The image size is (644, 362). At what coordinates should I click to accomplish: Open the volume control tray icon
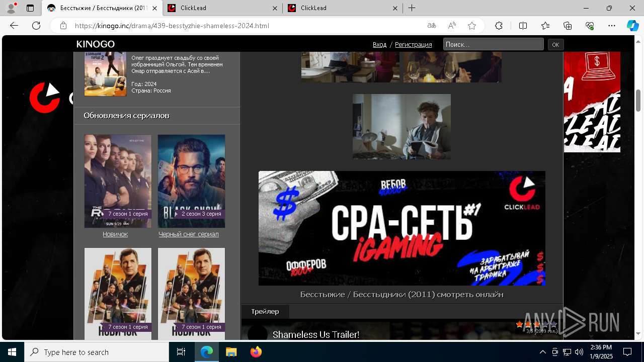[x=579, y=352]
